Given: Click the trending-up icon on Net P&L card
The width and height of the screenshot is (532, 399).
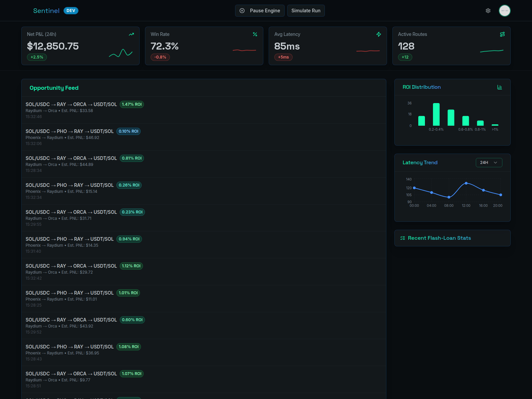Looking at the screenshot, I should [x=131, y=34].
